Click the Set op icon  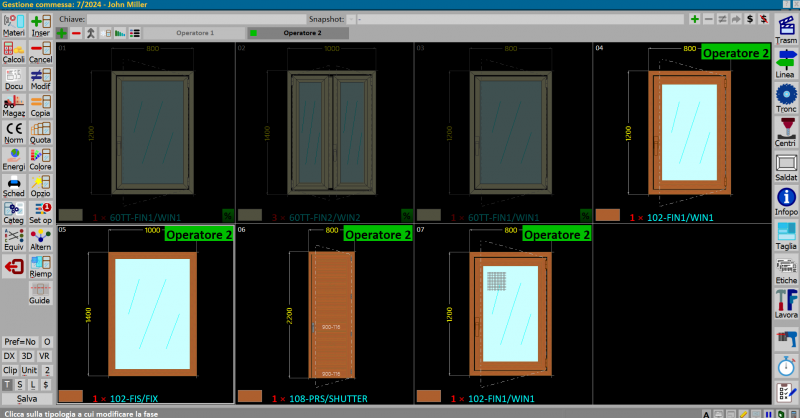pyautogui.click(x=40, y=213)
